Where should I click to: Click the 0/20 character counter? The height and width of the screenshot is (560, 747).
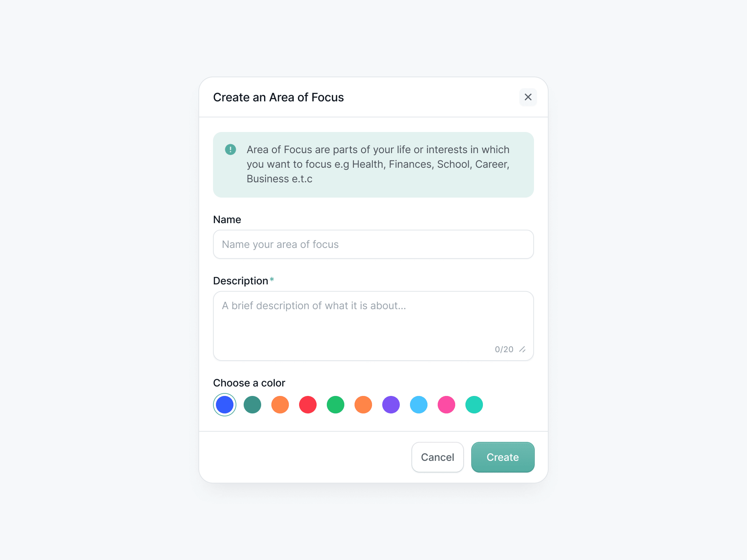point(504,349)
